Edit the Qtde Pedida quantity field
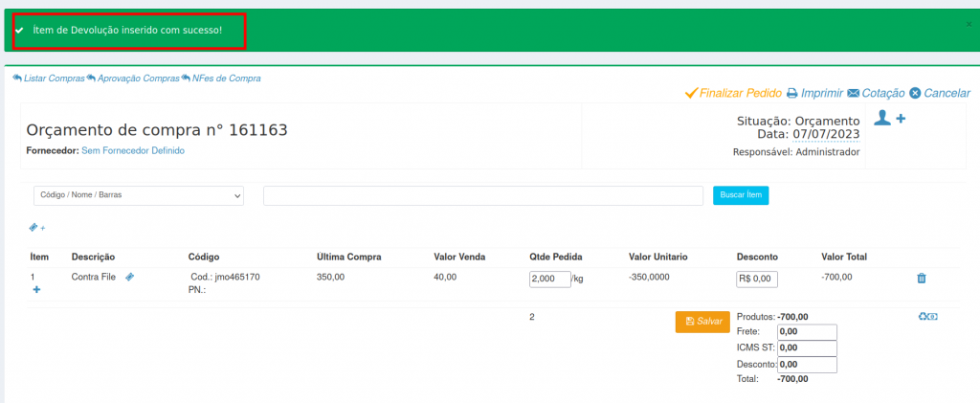This screenshot has height=403, width=980. pyautogui.click(x=549, y=279)
